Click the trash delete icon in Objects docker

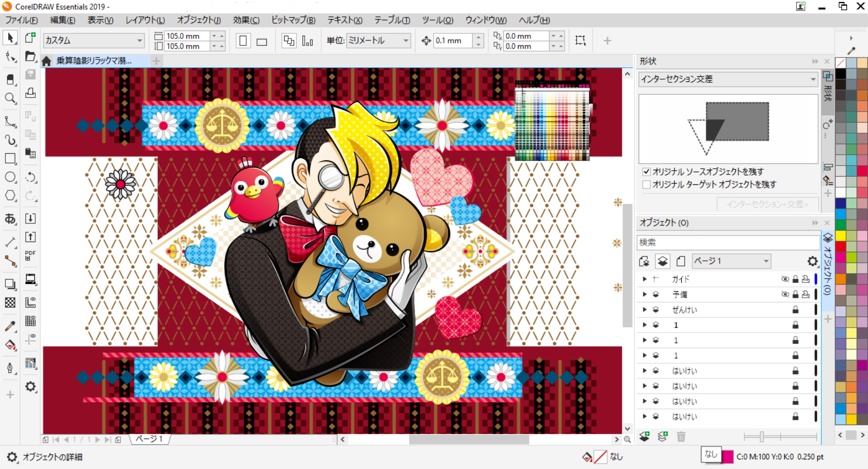681,437
